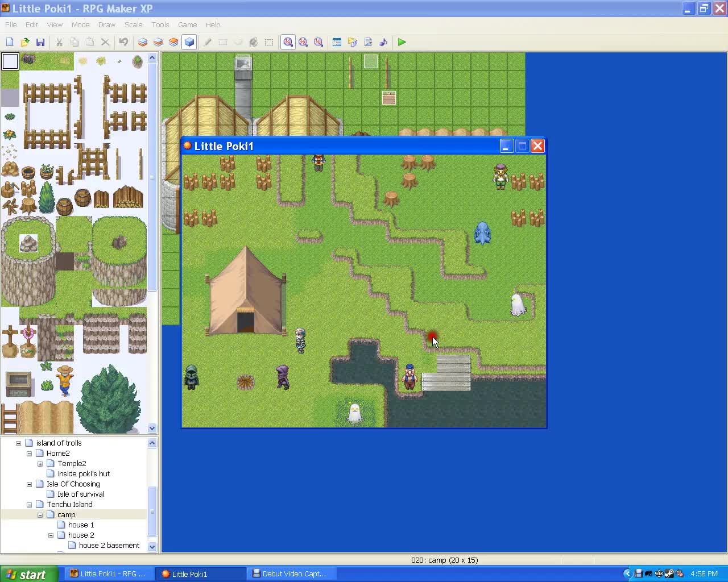The image size is (728, 582).
Task: Switch to Debut Video Capture taskbar button
Action: pos(289,574)
